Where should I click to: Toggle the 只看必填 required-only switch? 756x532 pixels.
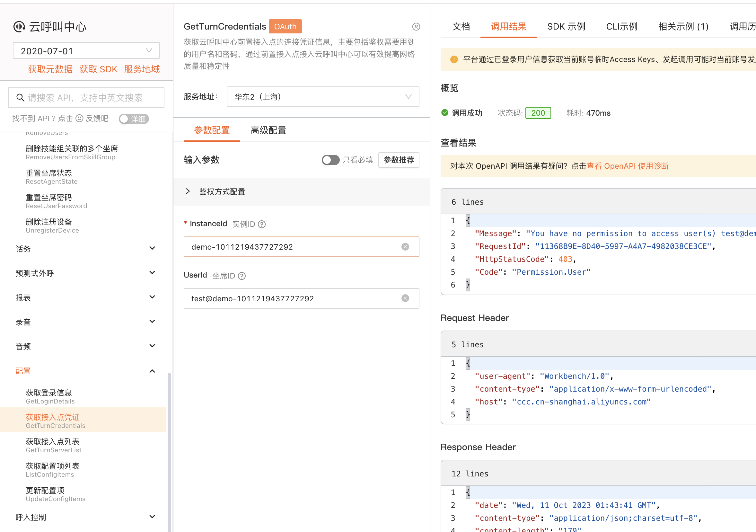330,160
